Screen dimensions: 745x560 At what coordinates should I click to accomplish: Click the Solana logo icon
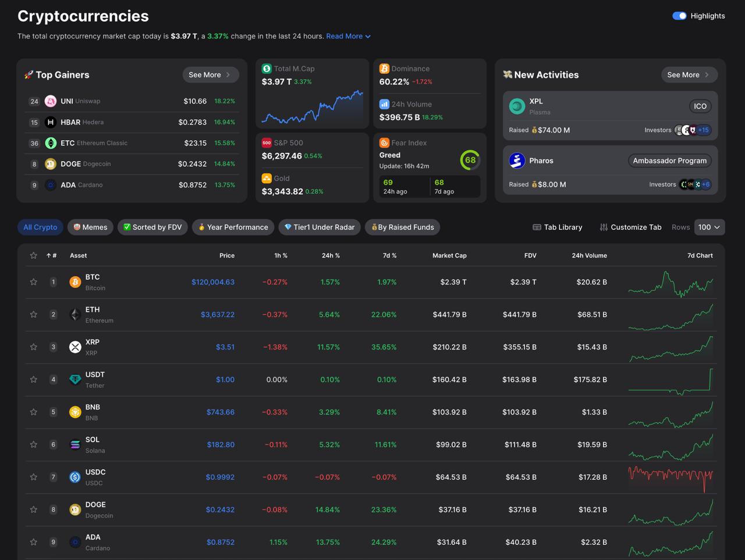pyautogui.click(x=75, y=445)
